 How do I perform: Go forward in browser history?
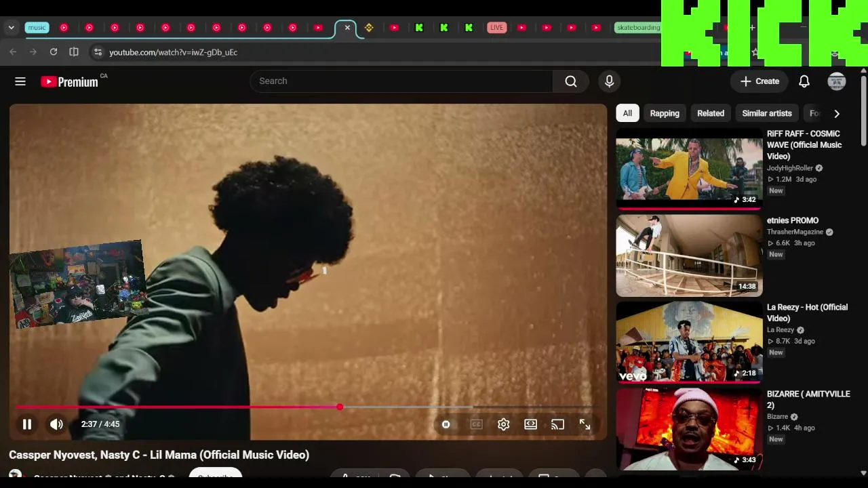tap(33, 52)
